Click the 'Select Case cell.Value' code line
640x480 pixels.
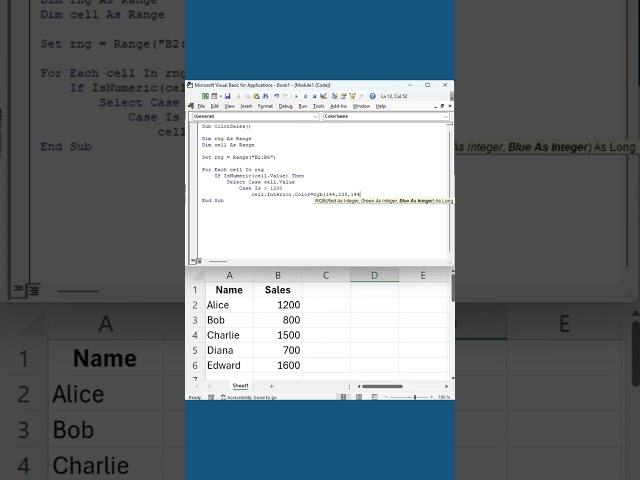[x=260, y=182]
